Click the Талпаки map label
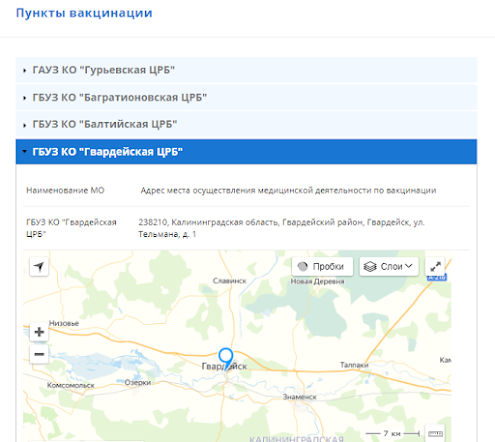 pos(354,365)
